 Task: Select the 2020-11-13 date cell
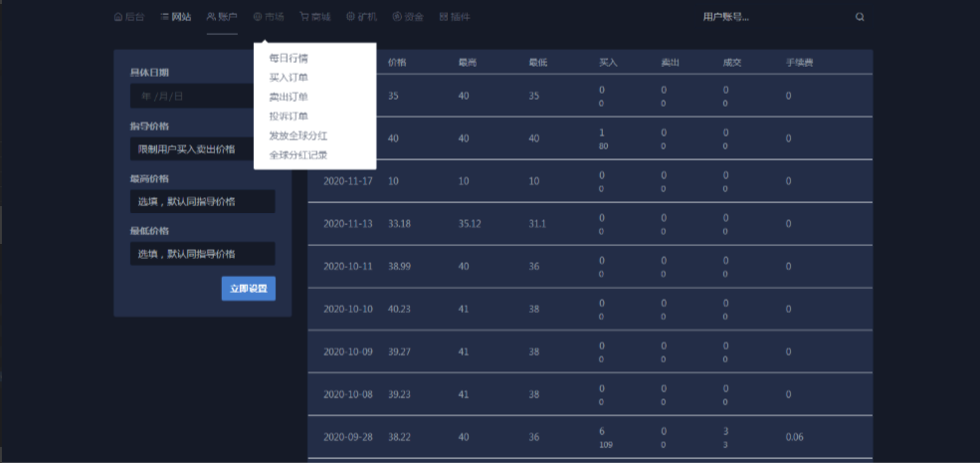347,223
